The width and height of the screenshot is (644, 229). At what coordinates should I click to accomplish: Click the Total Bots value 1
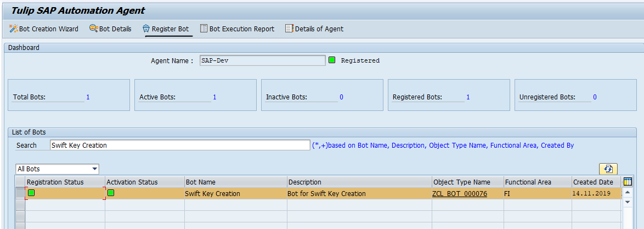click(x=88, y=97)
